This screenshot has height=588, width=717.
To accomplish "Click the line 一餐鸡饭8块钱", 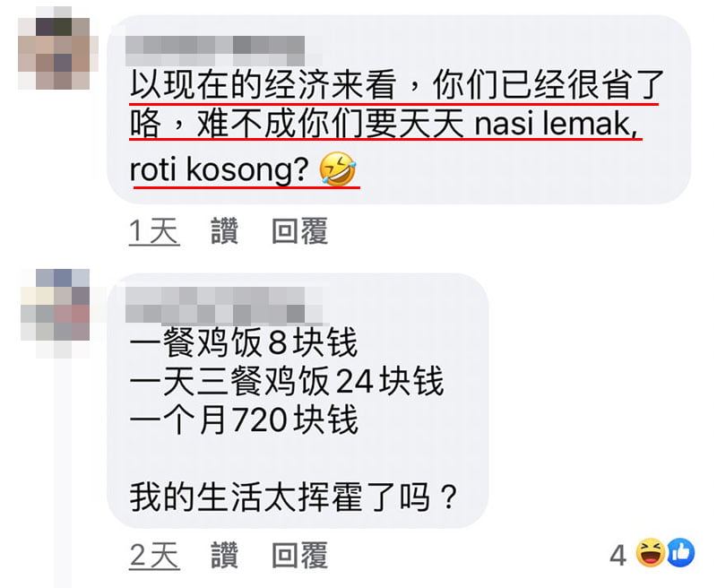I will pos(243,343).
